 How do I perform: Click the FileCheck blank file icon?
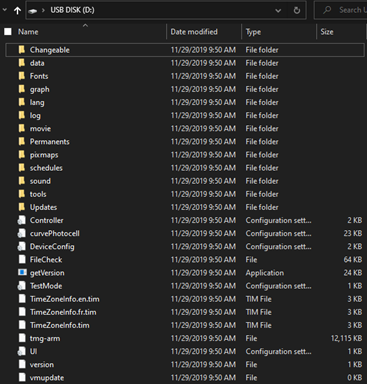click(x=22, y=259)
